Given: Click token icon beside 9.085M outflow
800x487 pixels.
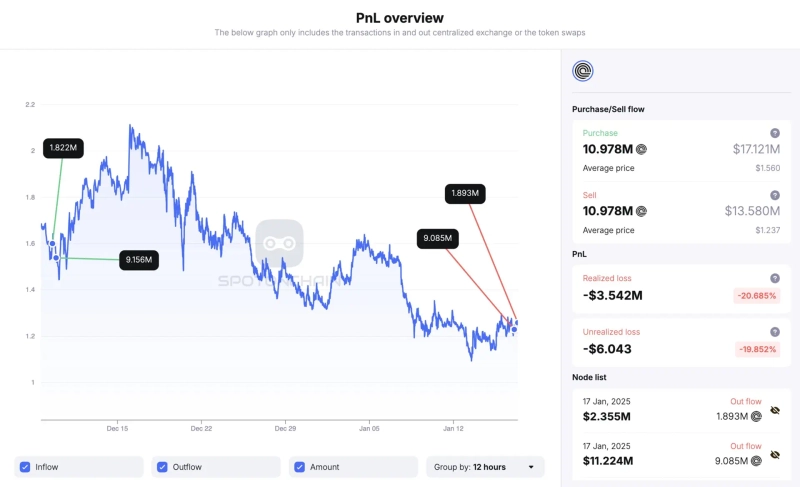Looking at the screenshot, I should (x=757, y=458).
